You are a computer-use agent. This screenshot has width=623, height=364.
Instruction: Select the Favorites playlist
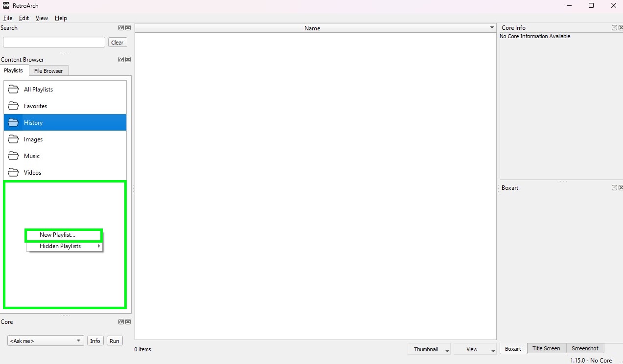click(x=65, y=106)
